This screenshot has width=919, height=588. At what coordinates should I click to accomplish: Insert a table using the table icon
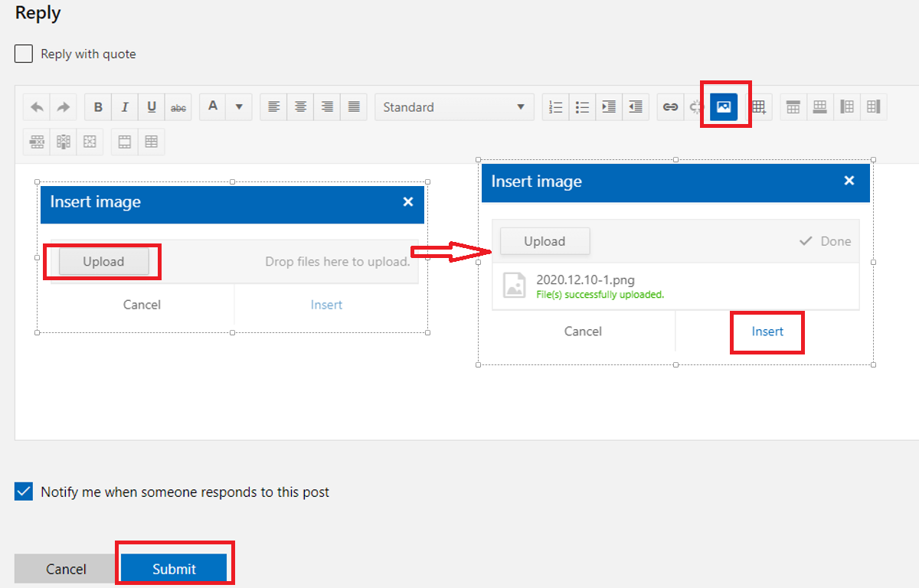click(759, 107)
